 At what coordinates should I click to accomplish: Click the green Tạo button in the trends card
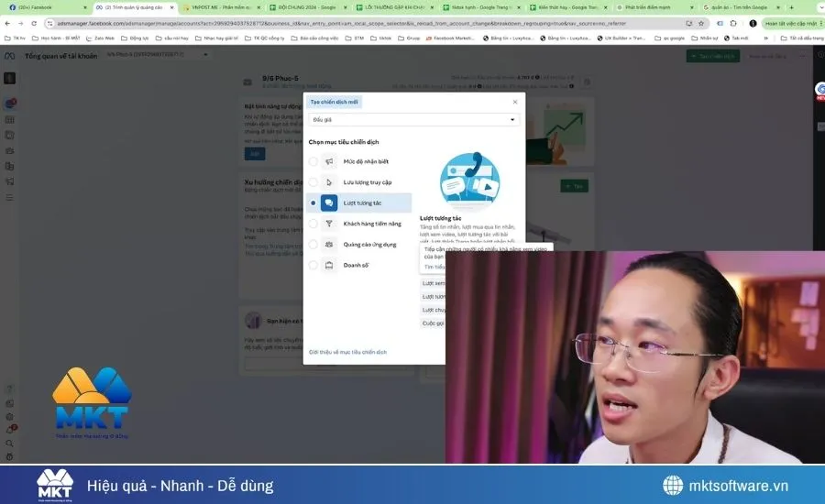pyautogui.click(x=574, y=186)
